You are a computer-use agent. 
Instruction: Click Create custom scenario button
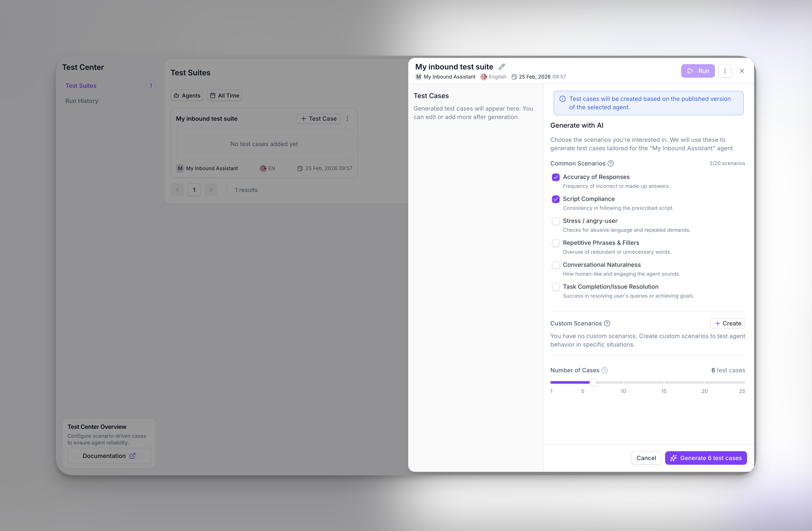tap(727, 323)
